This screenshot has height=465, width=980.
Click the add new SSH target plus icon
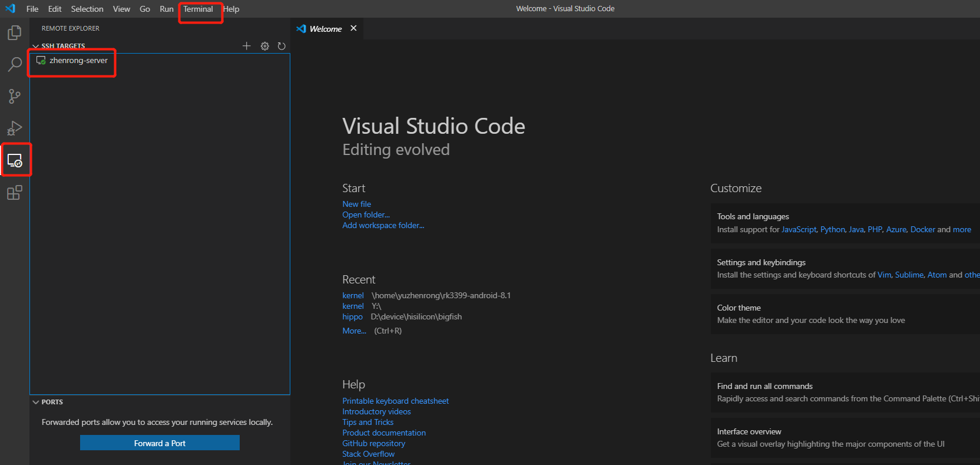247,46
